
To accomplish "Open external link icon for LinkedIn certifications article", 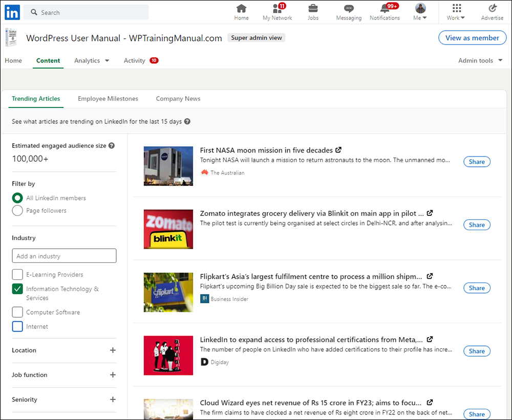I will tap(430, 339).
